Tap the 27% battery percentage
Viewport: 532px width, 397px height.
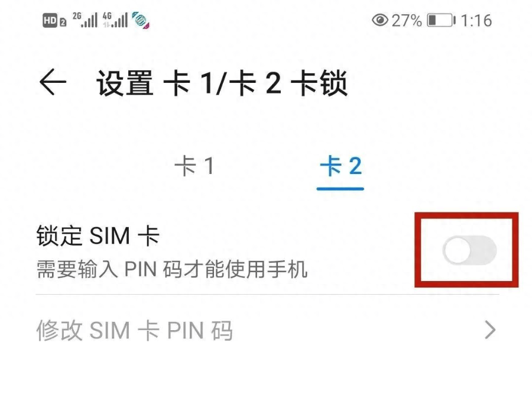(407, 20)
